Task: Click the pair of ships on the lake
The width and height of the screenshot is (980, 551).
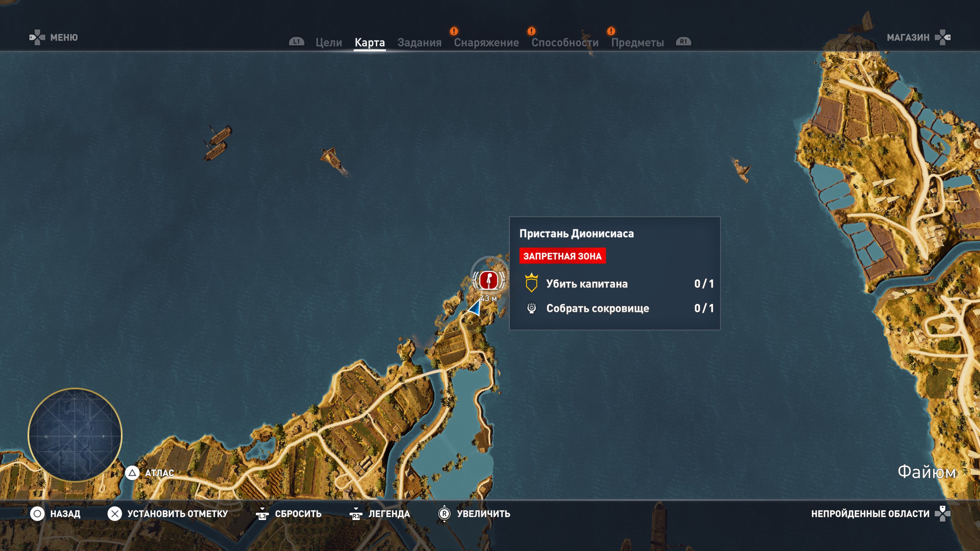Action: 217,143
